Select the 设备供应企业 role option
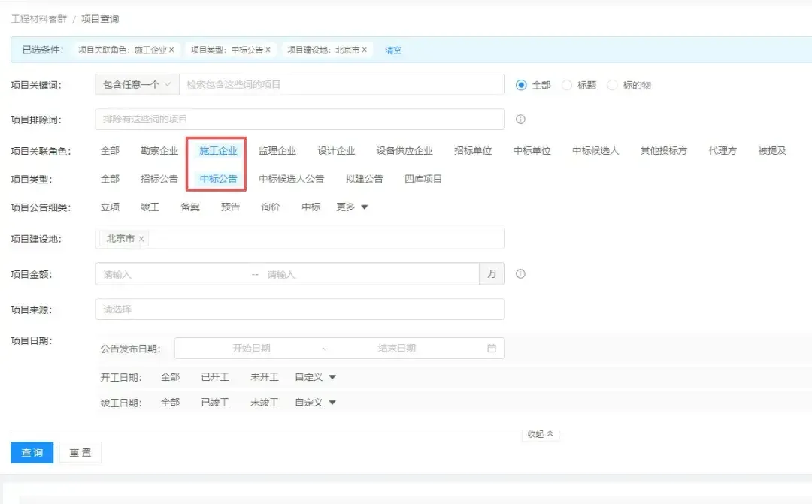Image resolution: width=812 pixels, height=504 pixels. [404, 150]
